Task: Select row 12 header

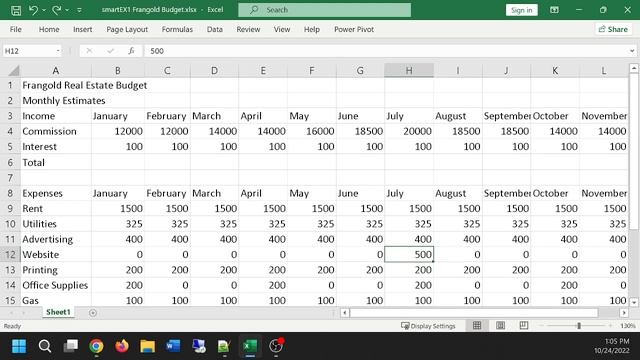Action: click(10, 255)
